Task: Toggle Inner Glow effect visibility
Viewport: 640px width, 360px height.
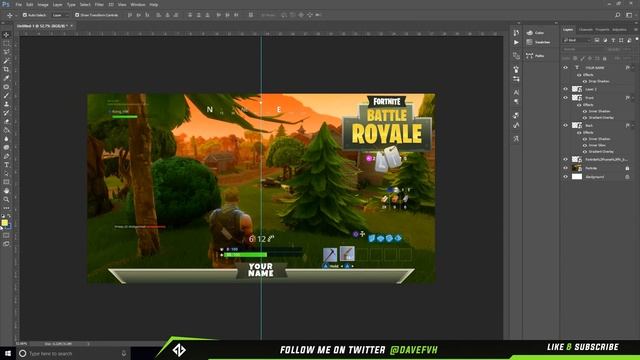Action: [x=585, y=145]
